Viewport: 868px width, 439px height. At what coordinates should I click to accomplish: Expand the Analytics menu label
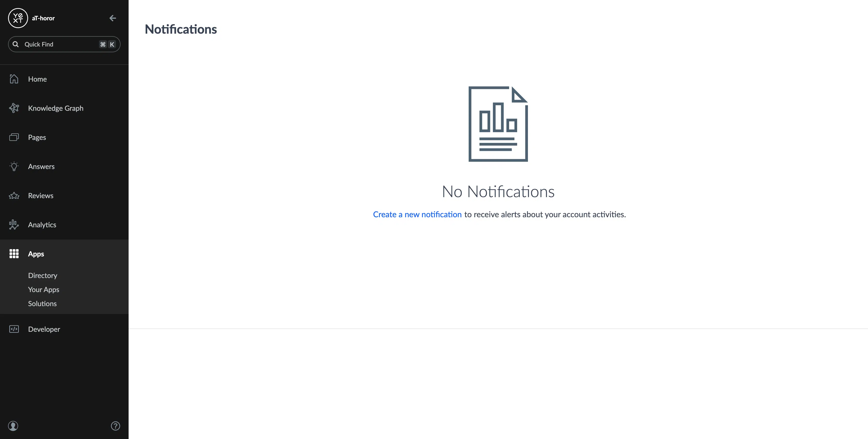(x=42, y=225)
